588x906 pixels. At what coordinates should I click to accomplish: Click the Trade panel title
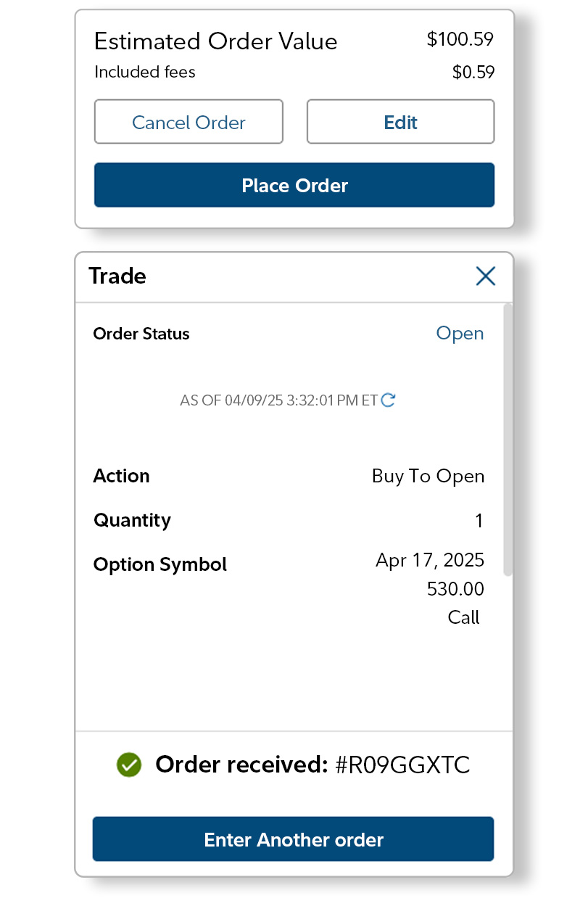(117, 276)
